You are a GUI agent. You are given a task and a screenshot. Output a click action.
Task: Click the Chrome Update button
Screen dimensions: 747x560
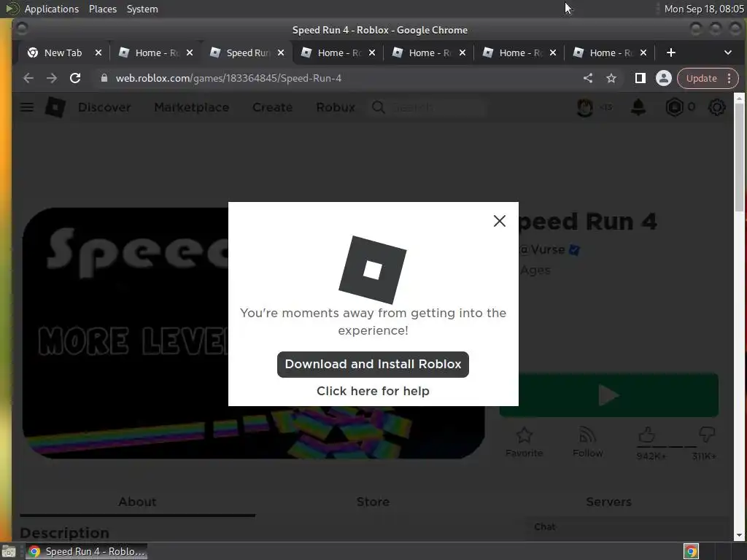pyautogui.click(x=701, y=78)
